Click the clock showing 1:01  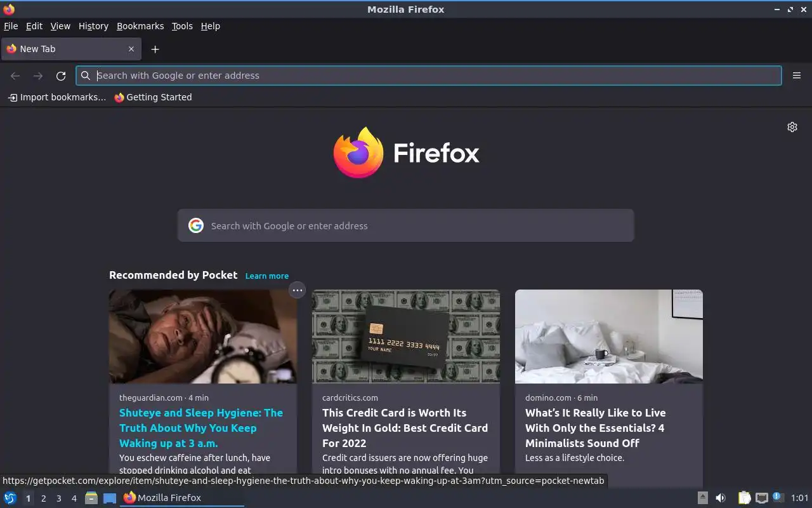(800, 498)
